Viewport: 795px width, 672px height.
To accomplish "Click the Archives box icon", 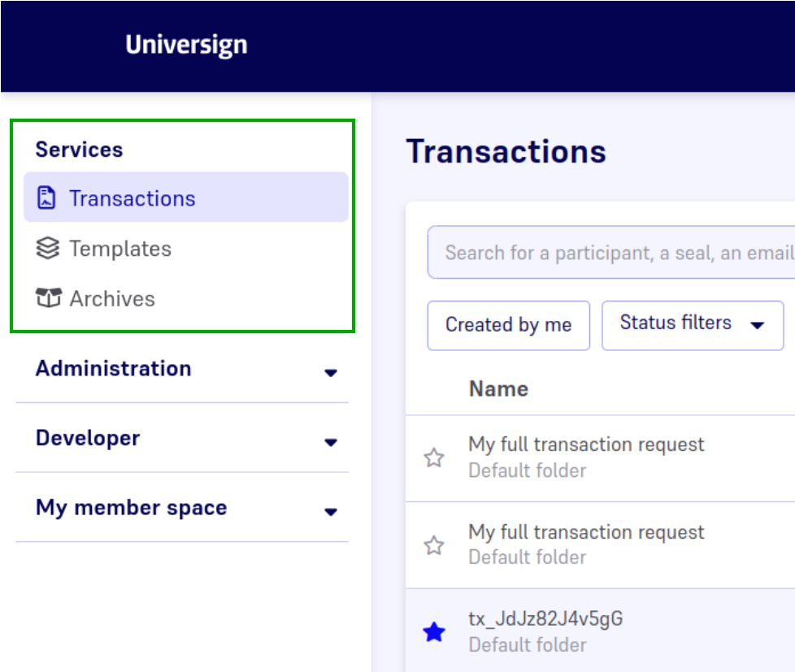I will pyautogui.click(x=48, y=298).
